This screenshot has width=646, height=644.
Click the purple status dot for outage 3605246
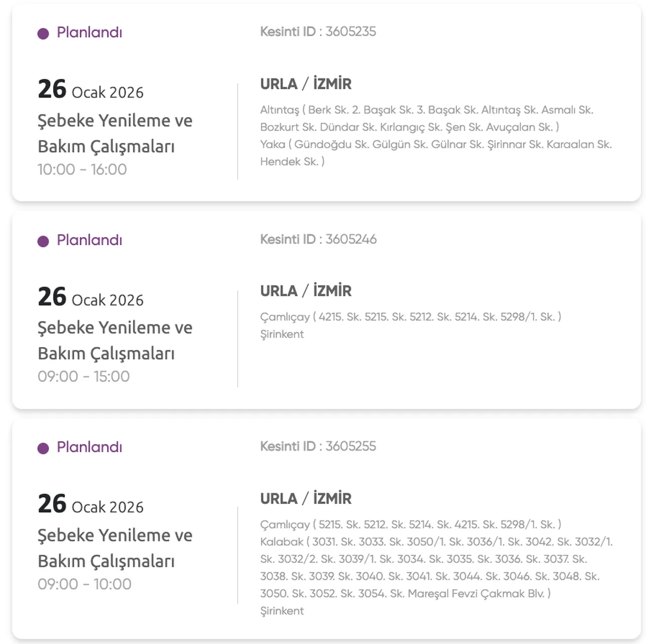pyautogui.click(x=43, y=242)
